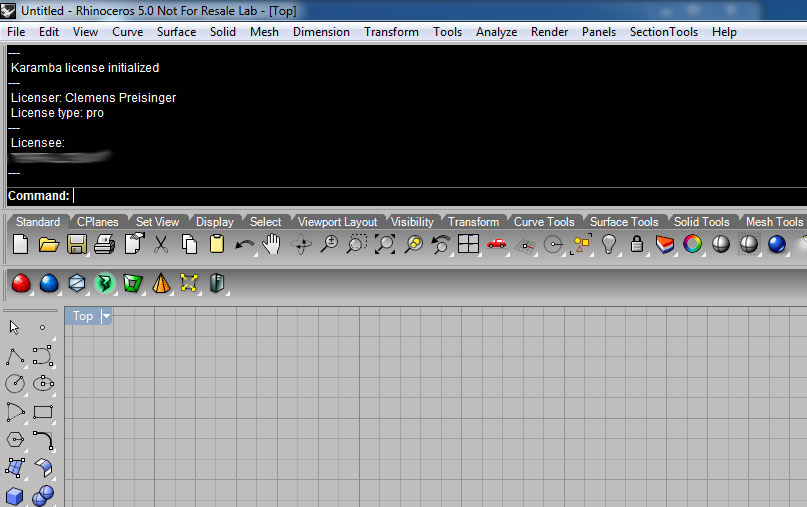Click the Print icon in Standard toolbar
Viewport: 807px width, 507px height.
point(104,244)
